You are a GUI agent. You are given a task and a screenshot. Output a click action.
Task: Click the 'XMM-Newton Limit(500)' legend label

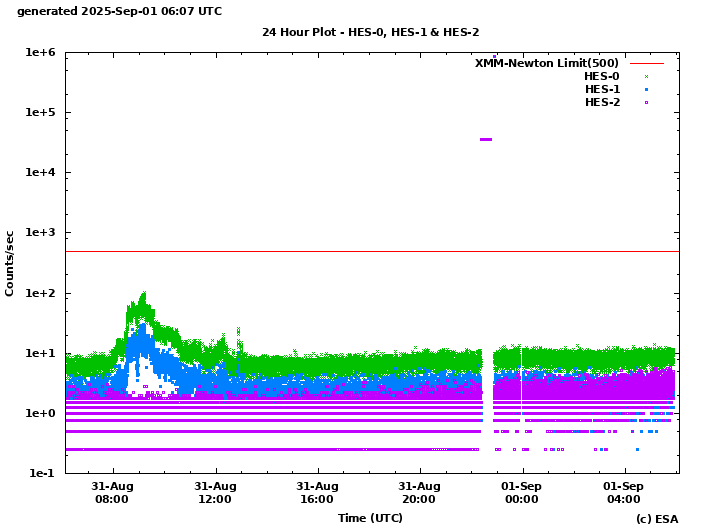(546, 63)
